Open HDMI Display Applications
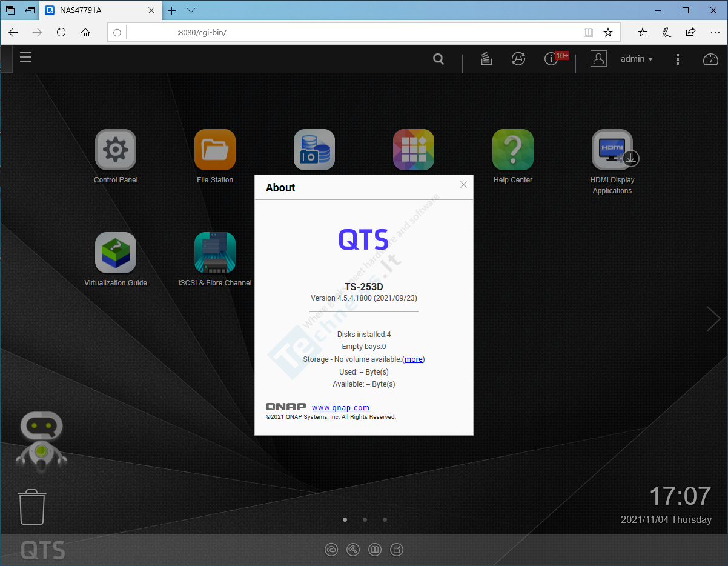This screenshot has width=728, height=566. pyautogui.click(x=612, y=150)
